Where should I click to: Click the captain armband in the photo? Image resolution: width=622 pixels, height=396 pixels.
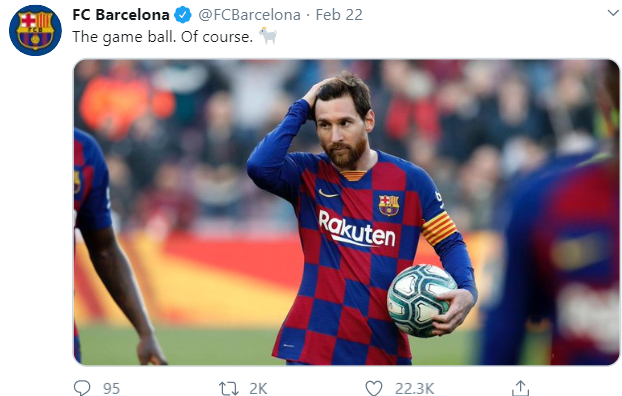click(439, 228)
